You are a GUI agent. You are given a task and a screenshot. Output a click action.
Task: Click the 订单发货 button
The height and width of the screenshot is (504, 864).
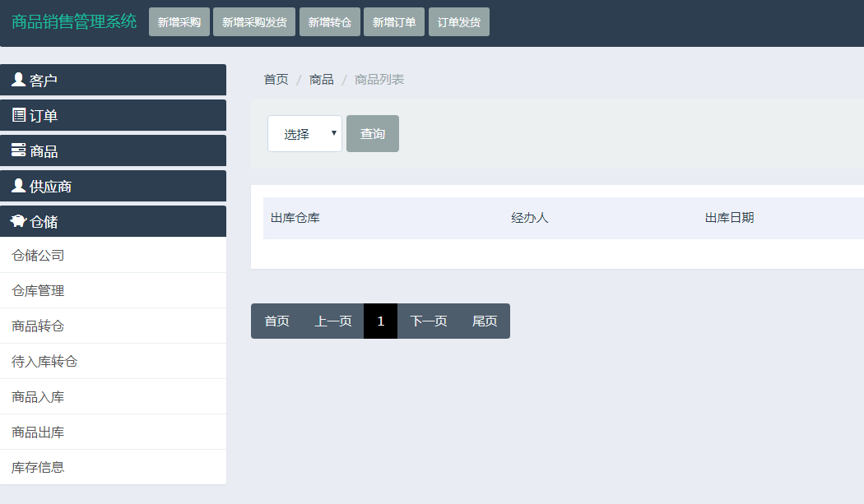point(459,22)
